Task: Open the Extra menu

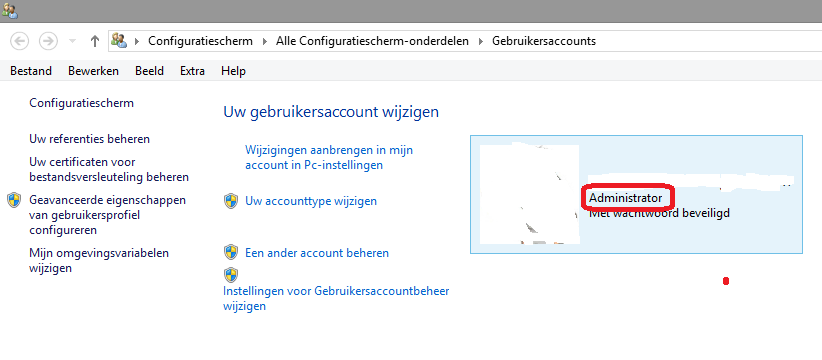Action: [192, 71]
